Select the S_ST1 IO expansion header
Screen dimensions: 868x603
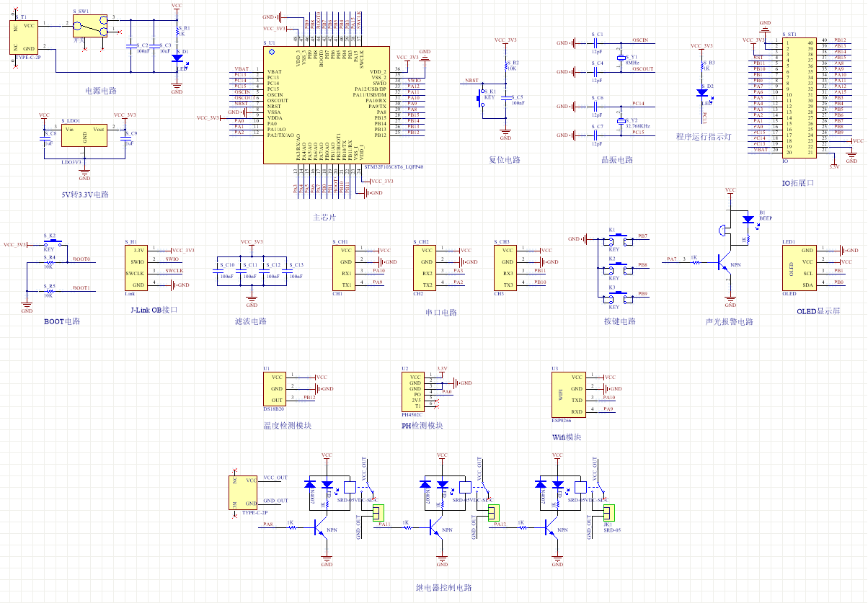(x=800, y=99)
